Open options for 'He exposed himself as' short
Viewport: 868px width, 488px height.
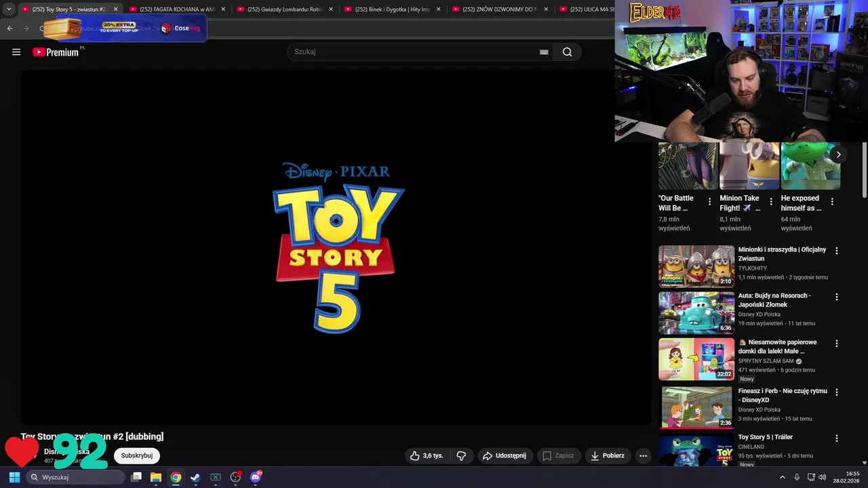coord(832,202)
